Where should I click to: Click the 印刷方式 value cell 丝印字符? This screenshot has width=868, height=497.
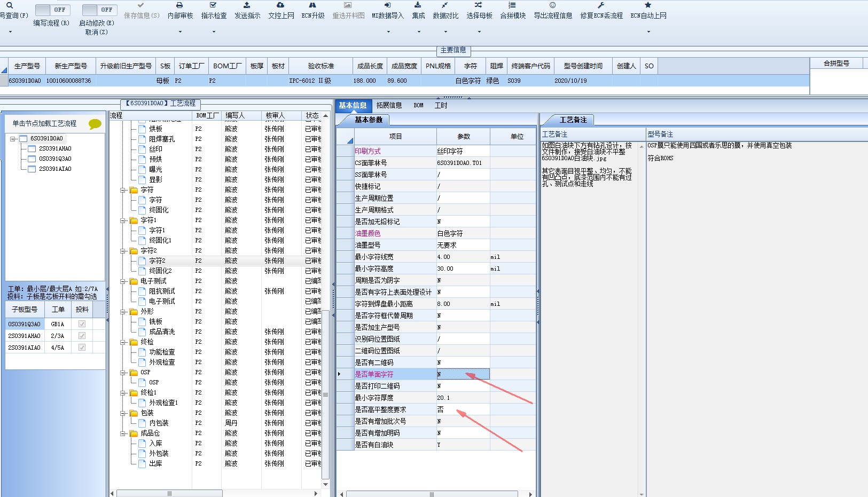(463, 151)
